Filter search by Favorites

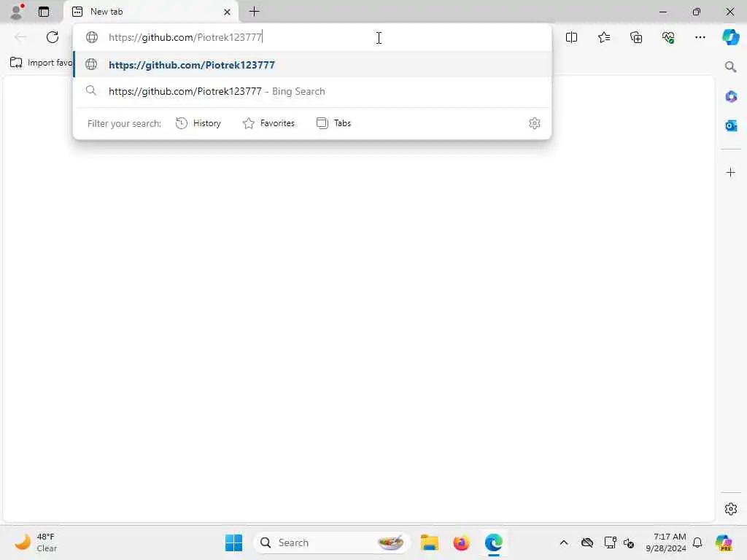coord(268,123)
